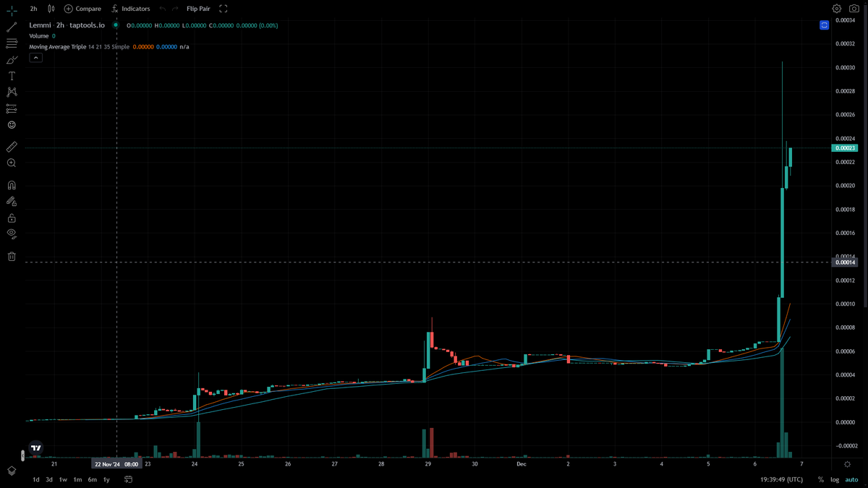868x488 pixels.
Task: Click the TradingView logo on chart
Action: pos(35,448)
